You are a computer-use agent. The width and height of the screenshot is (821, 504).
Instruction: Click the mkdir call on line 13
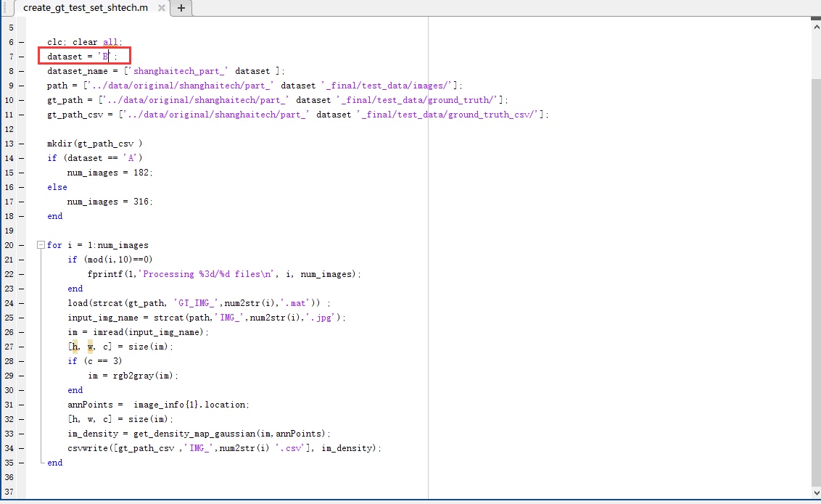(60, 144)
